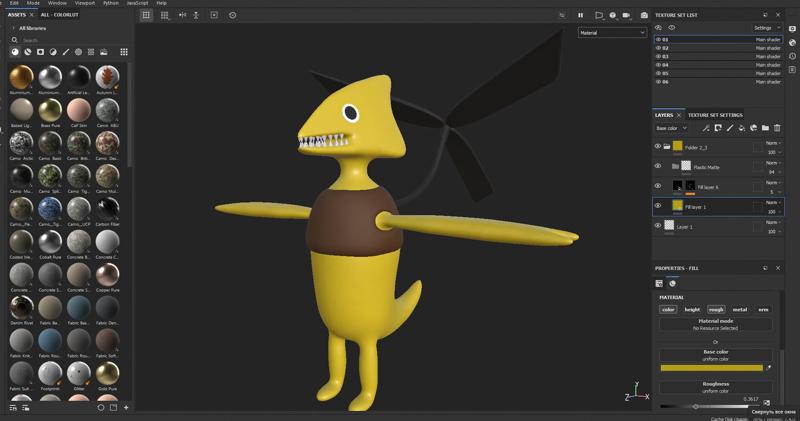Image resolution: width=800 pixels, height=421 pixels.
Task: Open the Python menu
Action: (x=111, y=3)
